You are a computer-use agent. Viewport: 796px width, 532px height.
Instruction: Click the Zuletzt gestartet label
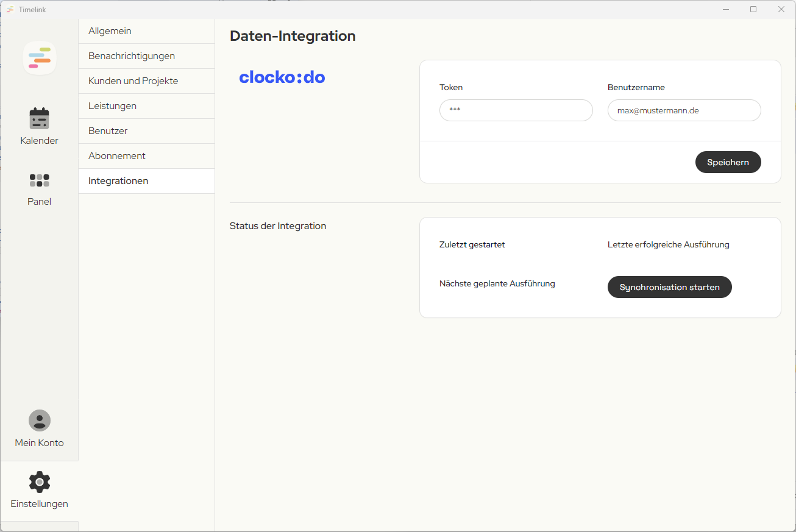[x=472, y=245]
